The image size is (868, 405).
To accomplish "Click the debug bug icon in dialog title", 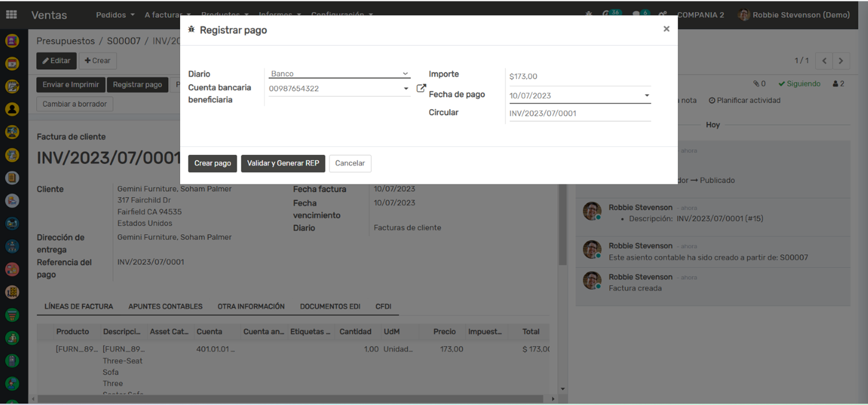I will point(192,30).
